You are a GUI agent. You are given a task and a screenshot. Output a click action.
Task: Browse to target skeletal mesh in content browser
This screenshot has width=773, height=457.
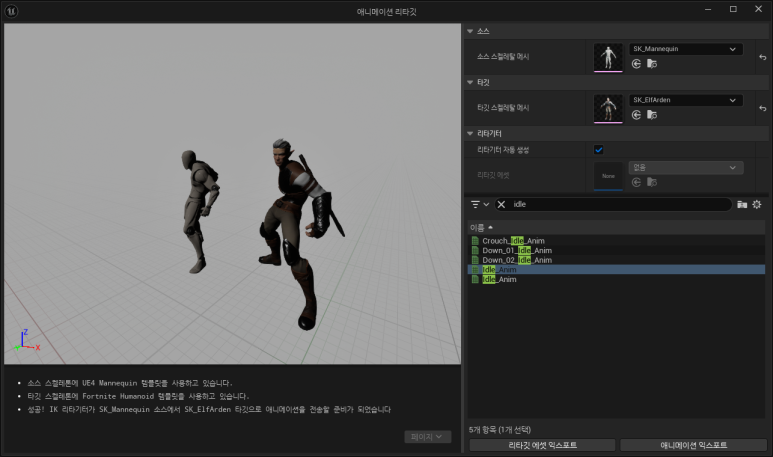(652, 115)
